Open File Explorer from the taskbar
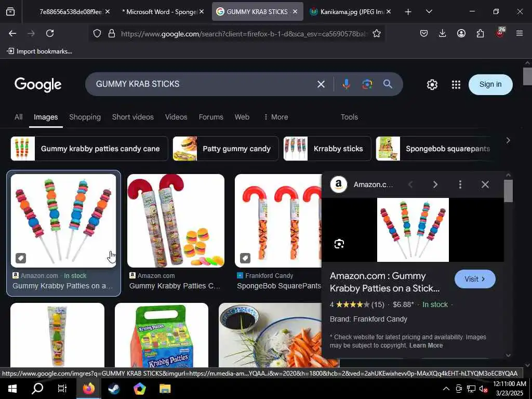532x399 pixels. click(165, 389)
